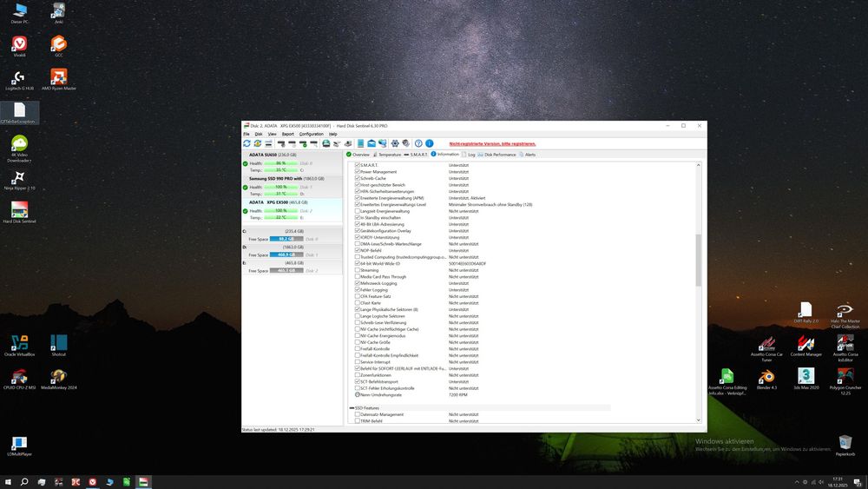Click Hard Disk Sentinel icon in taskbar
Image resolution: width=868 pixels, height=489 pixels.
tap(143, 482)
